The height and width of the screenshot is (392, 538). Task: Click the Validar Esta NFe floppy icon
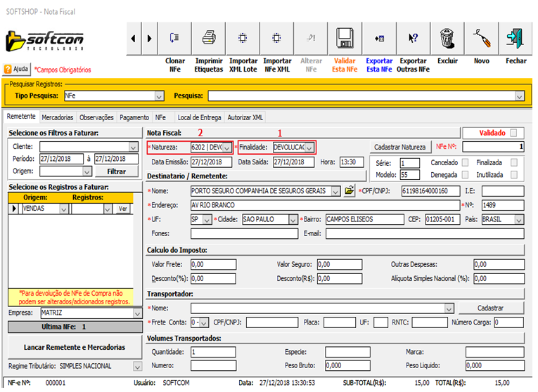[345, 37]
